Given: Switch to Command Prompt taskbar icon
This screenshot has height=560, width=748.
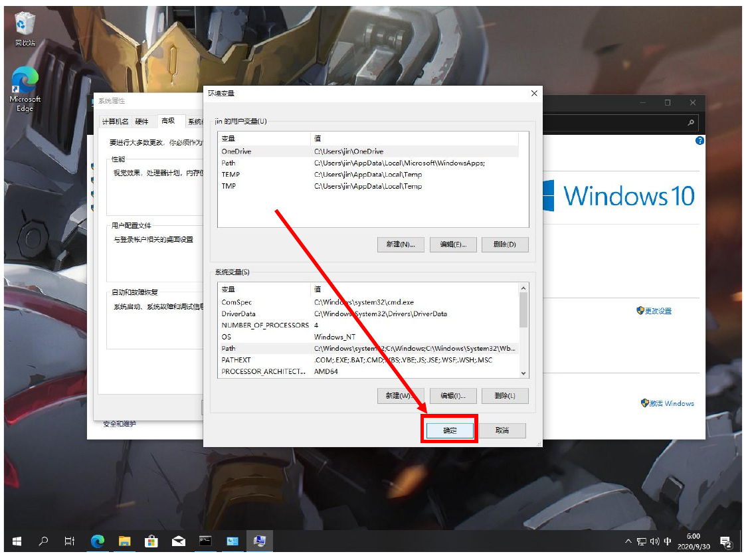Looking at the screenshot, I should pyautogui.click(x=205, y=541).
